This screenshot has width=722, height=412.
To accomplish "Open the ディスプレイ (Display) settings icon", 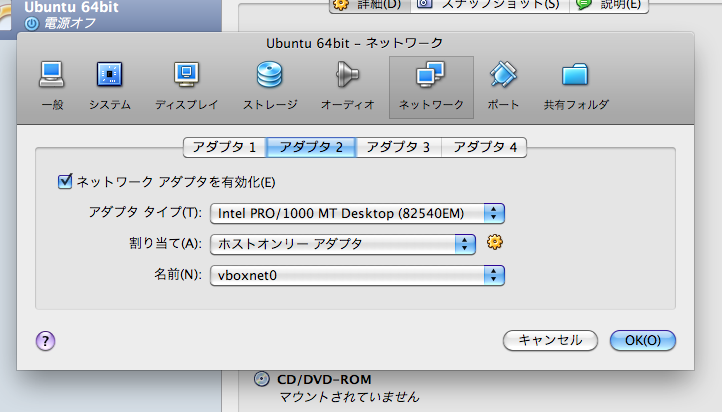I will (186, 83).
